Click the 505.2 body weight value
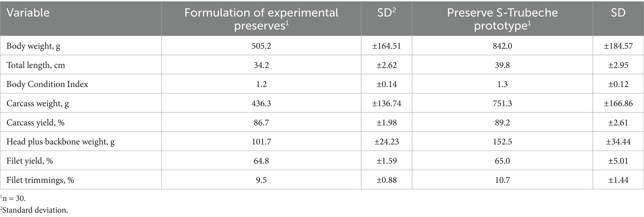 point(261,46)
